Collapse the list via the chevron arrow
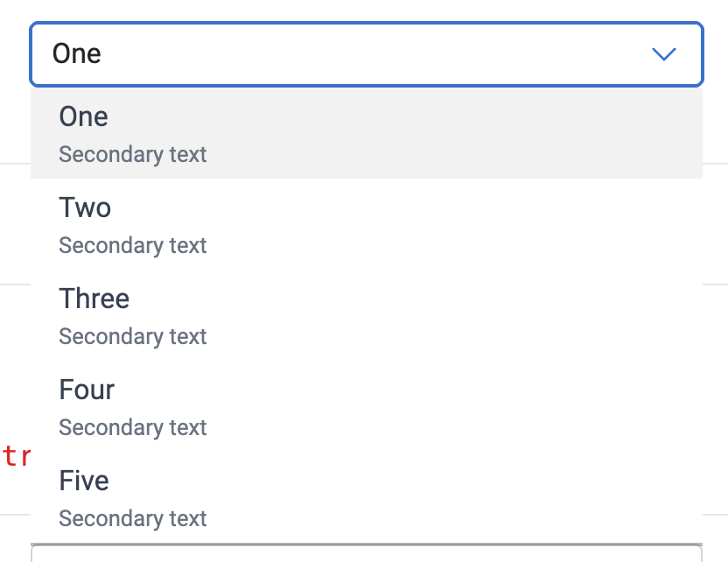 click(664, 53)
